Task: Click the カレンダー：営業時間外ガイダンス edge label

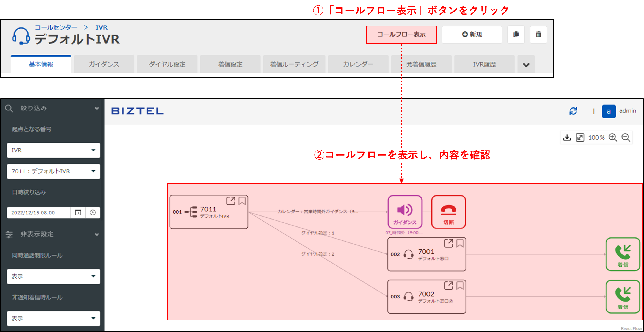Action: click(318, 211)
